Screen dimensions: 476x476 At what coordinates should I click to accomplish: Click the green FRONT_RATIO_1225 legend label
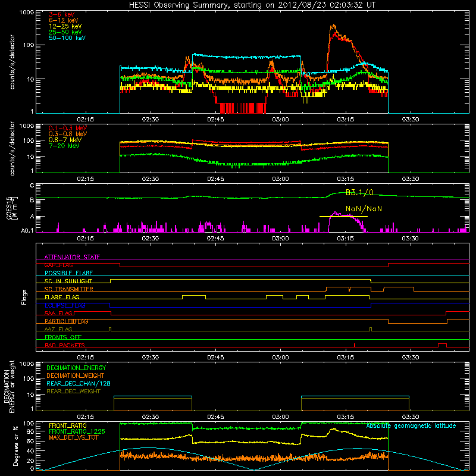[x=77, y=431]
